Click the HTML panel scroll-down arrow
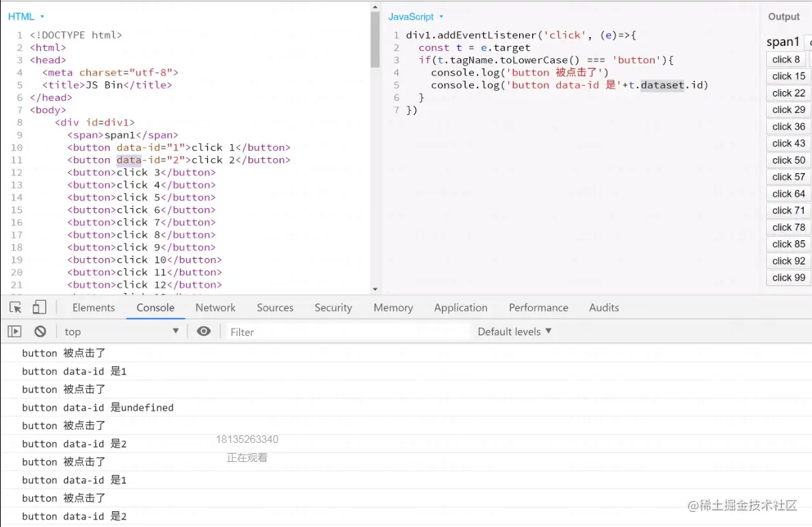The height and width of the screenshot is (527, 812). coord(375,289)
